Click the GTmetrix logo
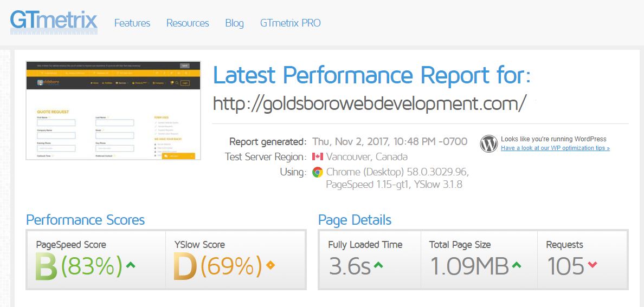 click(54, 22)
